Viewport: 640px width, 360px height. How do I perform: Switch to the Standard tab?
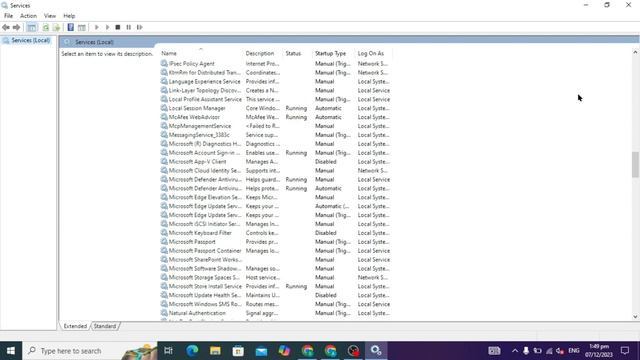click(105, 326)
